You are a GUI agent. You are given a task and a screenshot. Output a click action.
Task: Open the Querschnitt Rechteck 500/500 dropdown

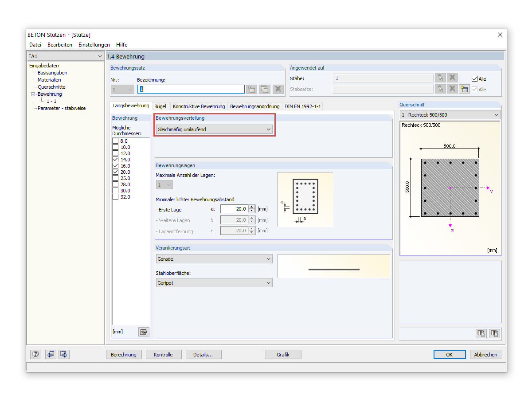click(x=450, y=115)
